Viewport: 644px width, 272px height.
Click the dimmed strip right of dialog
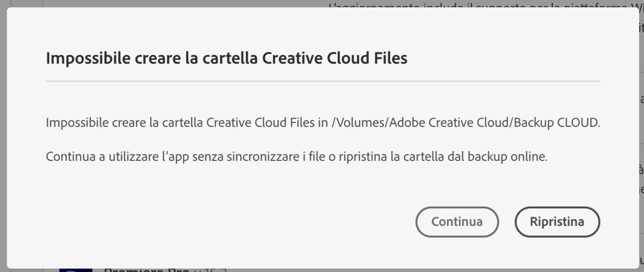point(642,136)
